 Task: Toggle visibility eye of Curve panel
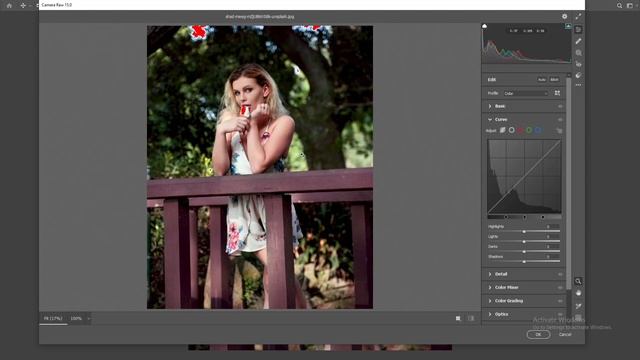click(x=560, y=120)
